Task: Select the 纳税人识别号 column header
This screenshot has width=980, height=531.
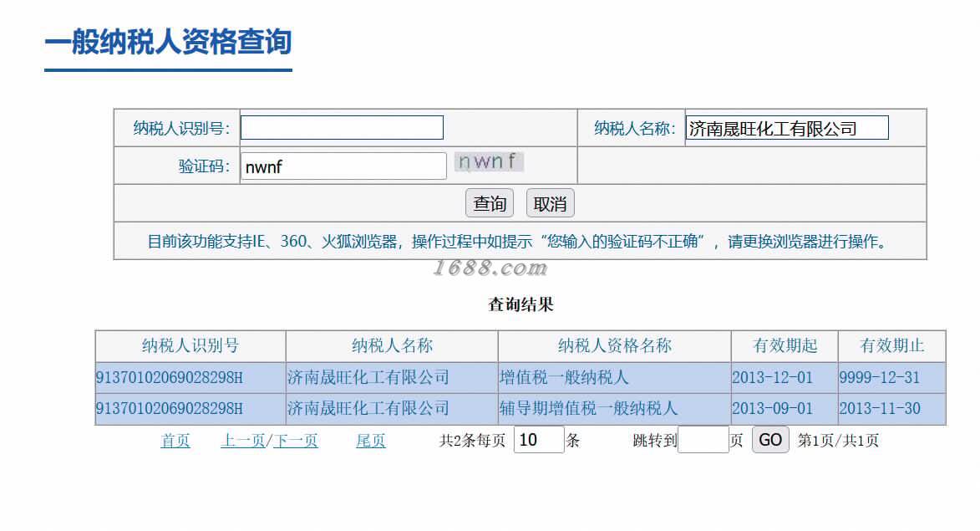Action: [190, 346]
